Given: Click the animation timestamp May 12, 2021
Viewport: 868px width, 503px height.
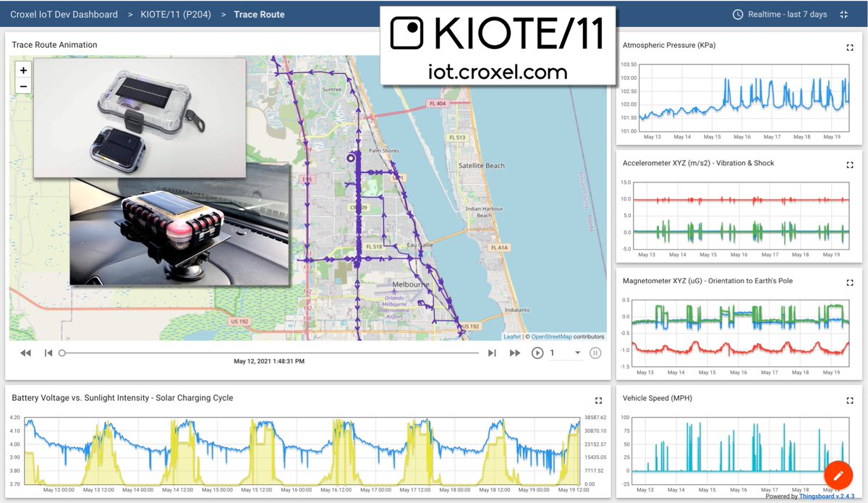Looking at the screenshot, I should [269, 361].
